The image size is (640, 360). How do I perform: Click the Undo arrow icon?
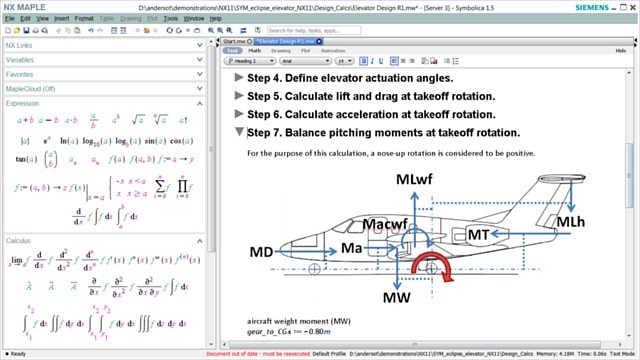click(x=91, y=31)
